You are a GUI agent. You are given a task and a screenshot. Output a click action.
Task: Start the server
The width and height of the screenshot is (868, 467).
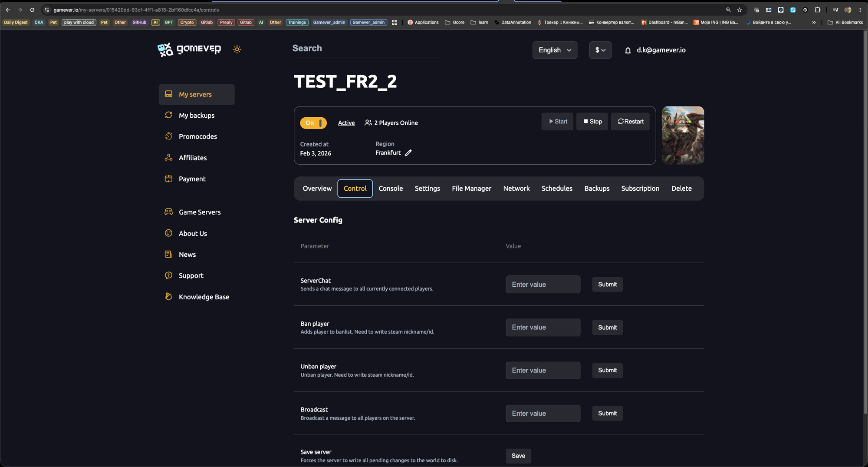point(558,122)
